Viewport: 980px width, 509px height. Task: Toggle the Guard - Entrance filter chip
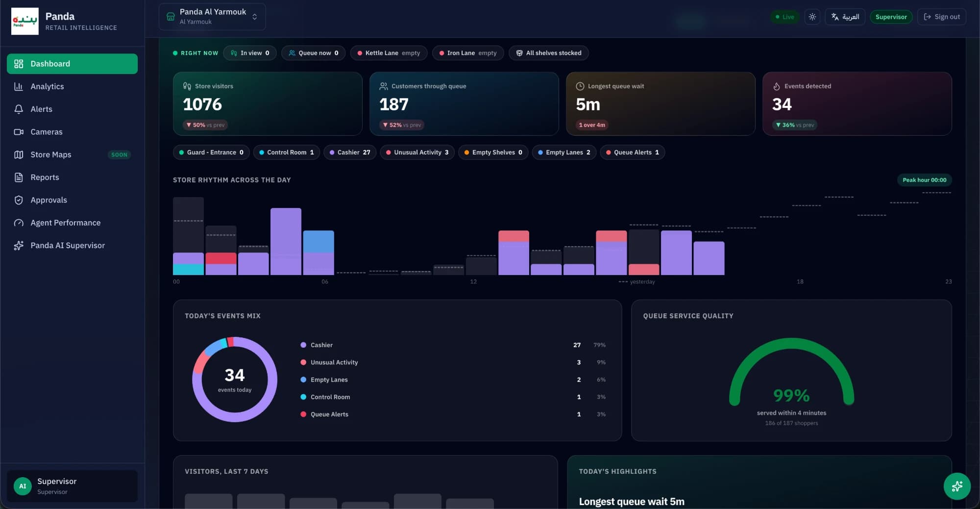tap(211, 153)
